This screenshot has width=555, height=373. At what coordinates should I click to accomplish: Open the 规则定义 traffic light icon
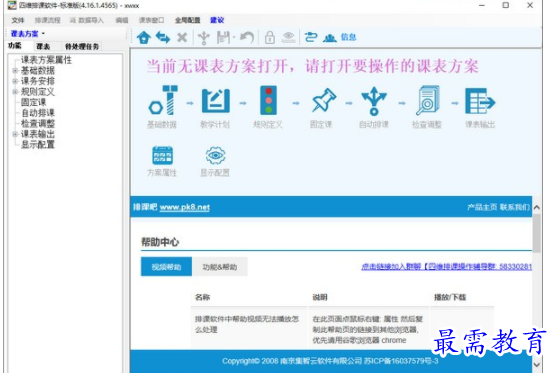coord(269,100)
